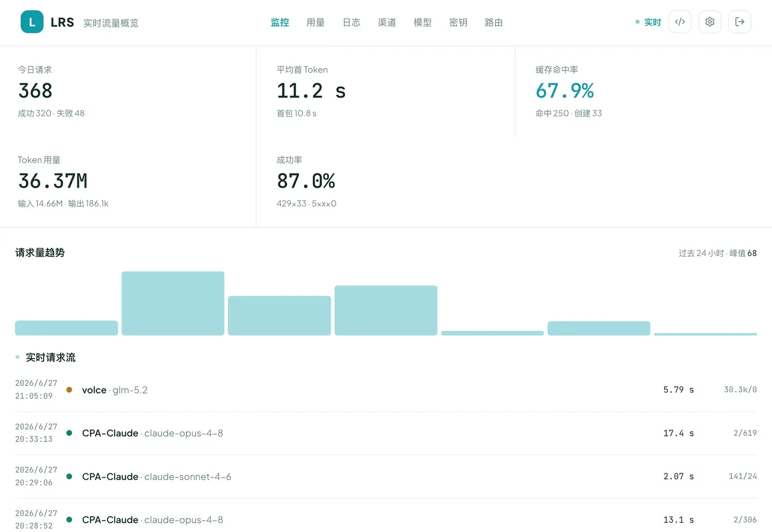This screenshot has height=532, width=772.
Task: Toggle the 实时 live indicator
Action: tap(648, 22)
